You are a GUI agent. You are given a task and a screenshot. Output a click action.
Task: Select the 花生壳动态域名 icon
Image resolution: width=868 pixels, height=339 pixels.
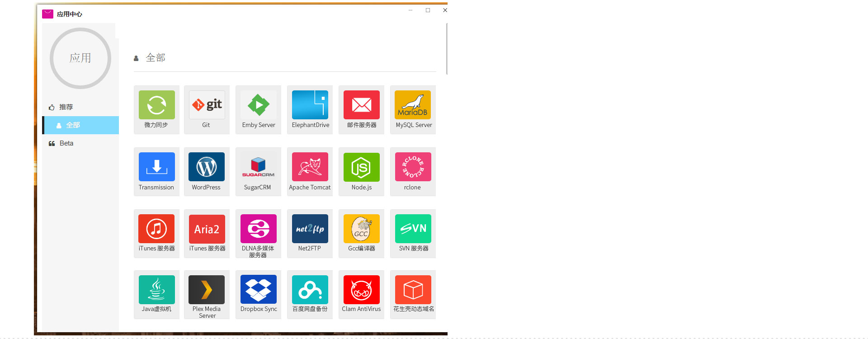coord(413,290)
